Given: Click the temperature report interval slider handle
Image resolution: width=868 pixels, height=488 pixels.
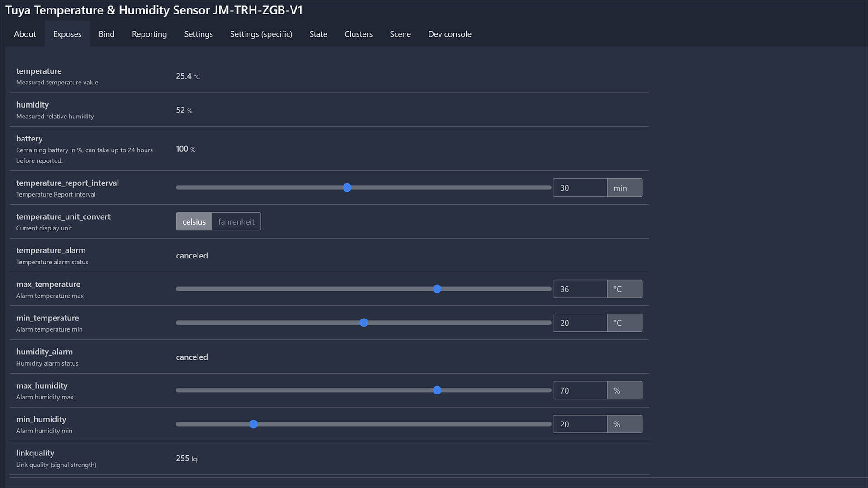Looking at the screenshot, I should click(347, 188).
